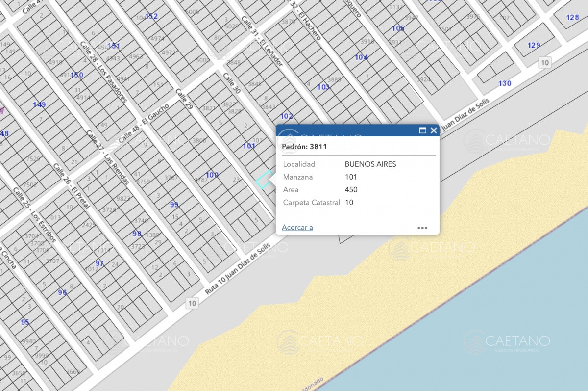Maximize the Padrón 3811 info popup

pos(422,130)
